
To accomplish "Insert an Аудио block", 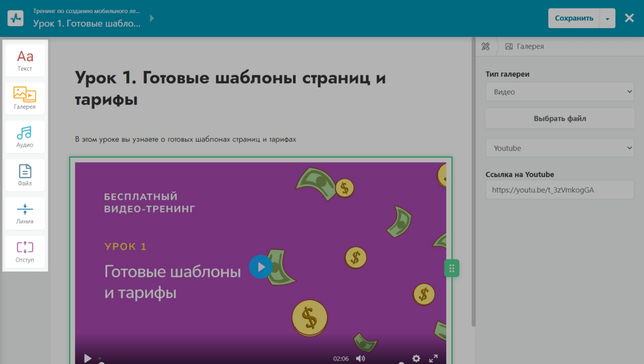I will [25, 137].
